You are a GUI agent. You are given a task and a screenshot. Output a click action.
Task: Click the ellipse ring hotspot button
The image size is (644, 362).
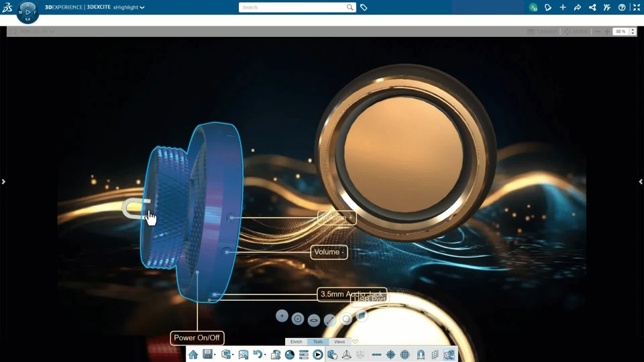[314, 320]
